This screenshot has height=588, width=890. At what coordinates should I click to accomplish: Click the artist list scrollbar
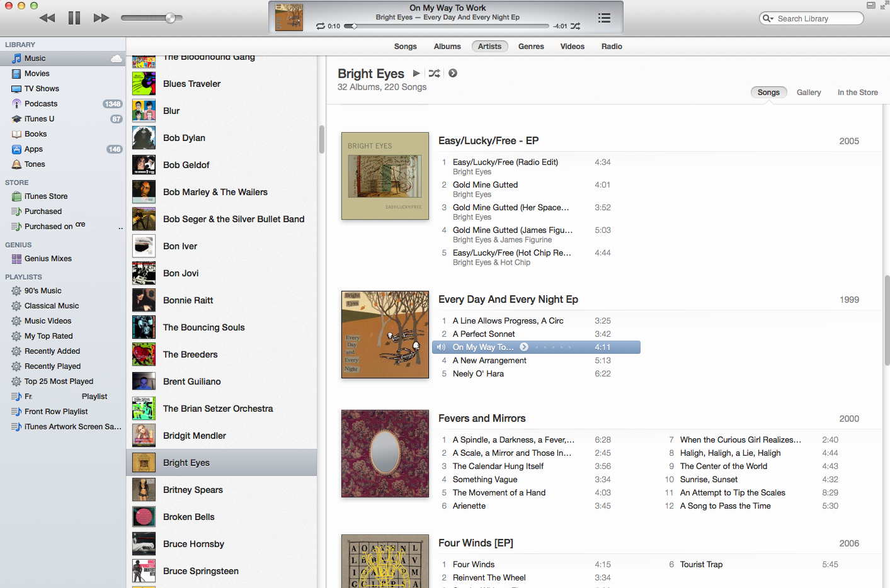click(322, 140)
